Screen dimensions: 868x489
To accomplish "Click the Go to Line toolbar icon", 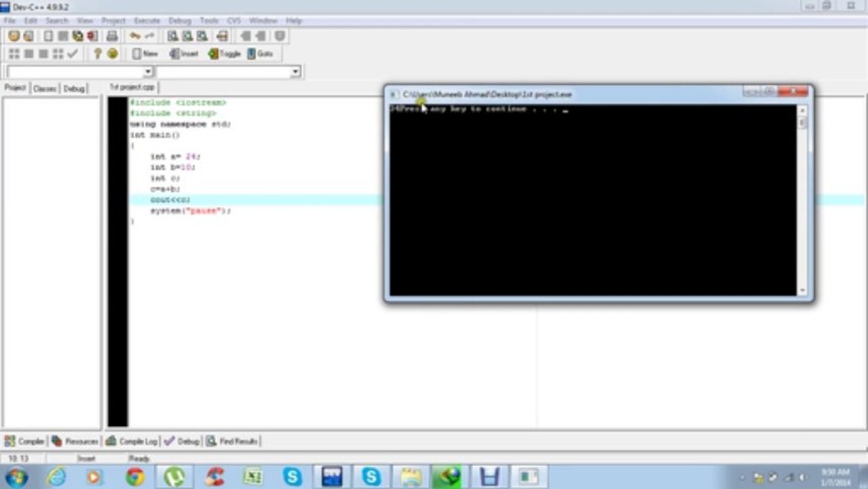I will click(222, 36).
